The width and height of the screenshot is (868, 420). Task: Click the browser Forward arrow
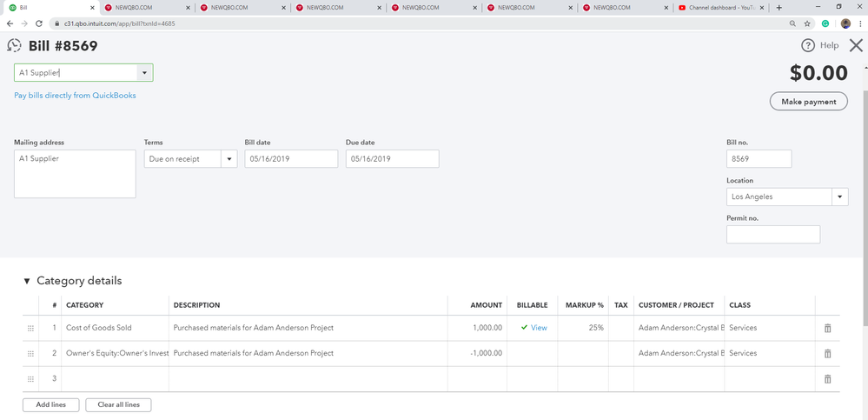click(24, 23)
